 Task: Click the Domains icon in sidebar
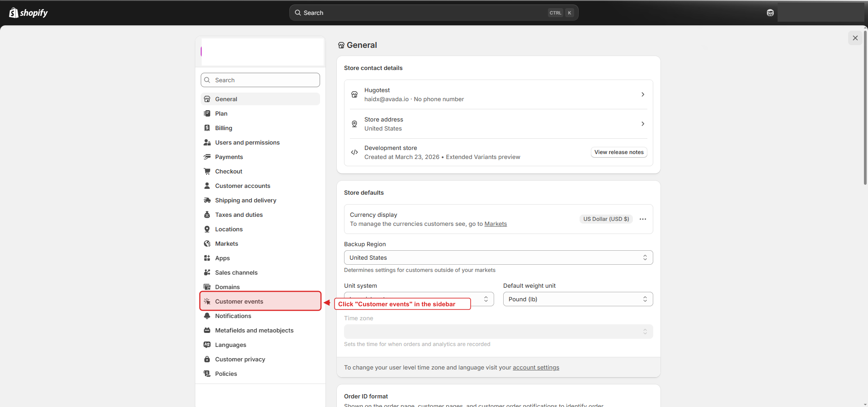[x=207, y=287]
